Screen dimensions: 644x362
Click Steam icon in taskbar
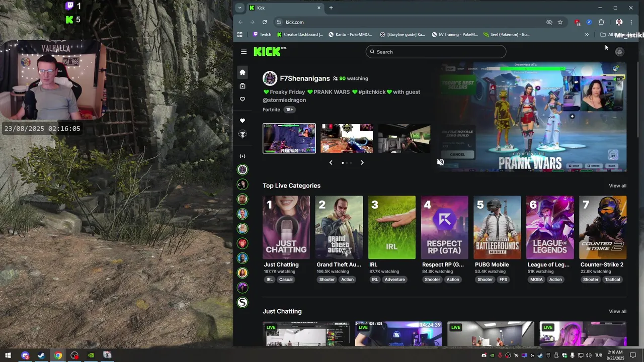[41, 355]
